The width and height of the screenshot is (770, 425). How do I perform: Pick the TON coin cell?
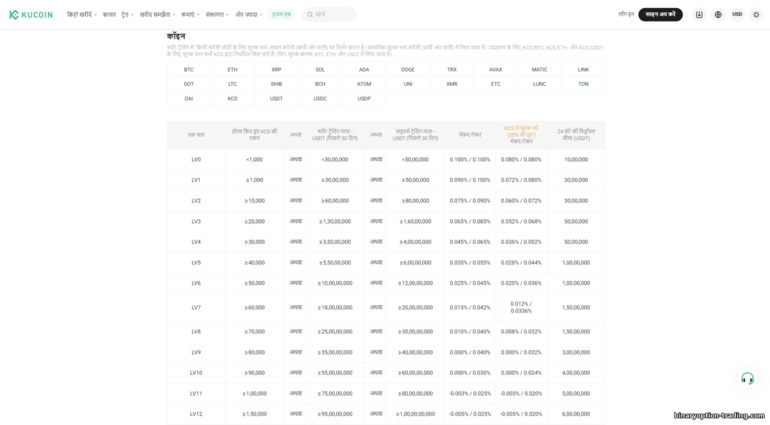click(583, 84)
